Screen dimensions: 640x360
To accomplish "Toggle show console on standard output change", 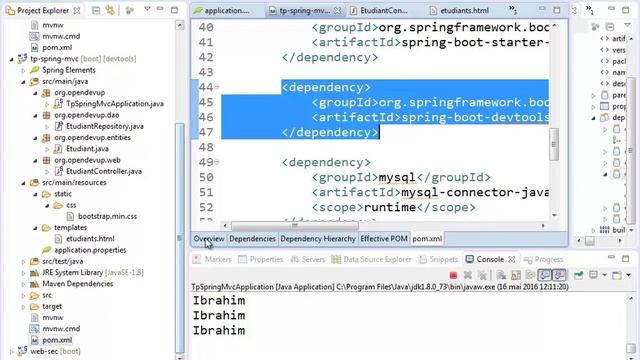I will [544, 275].
